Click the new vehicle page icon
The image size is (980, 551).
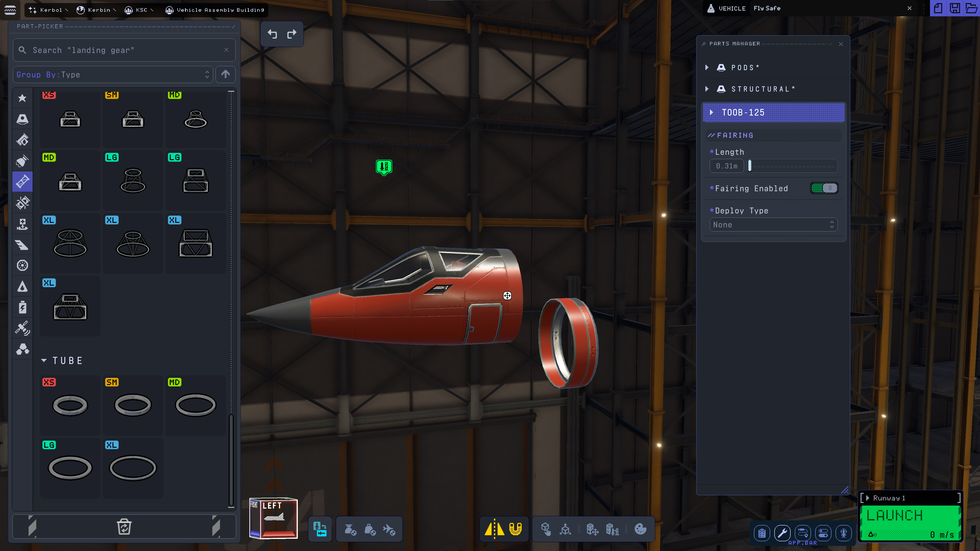(939, 8)
